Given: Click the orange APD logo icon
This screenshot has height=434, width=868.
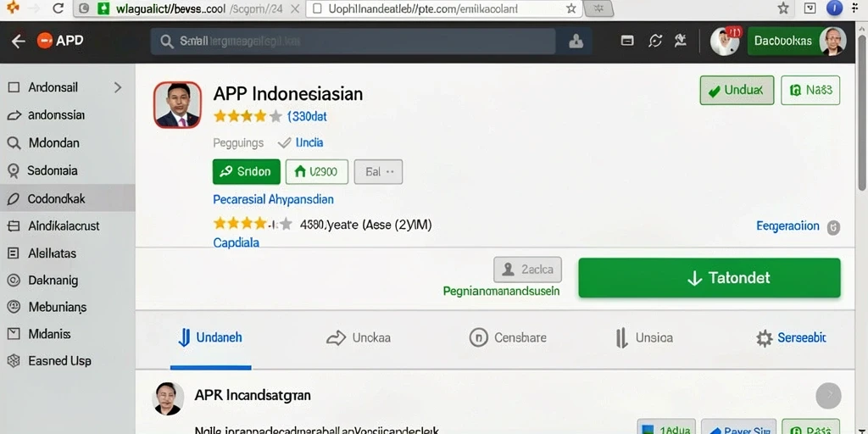Looking at the screenshot, I should point(45,41).
